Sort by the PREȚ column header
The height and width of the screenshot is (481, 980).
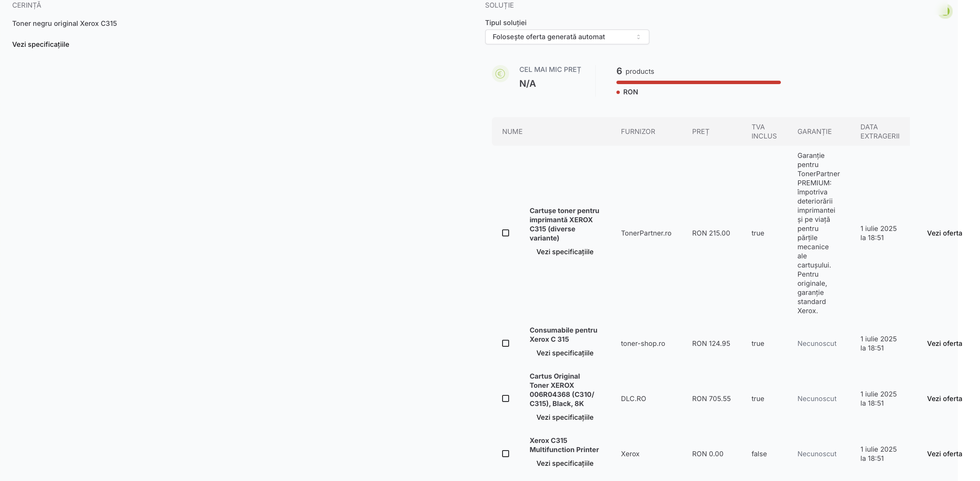(x=700, y=132)
